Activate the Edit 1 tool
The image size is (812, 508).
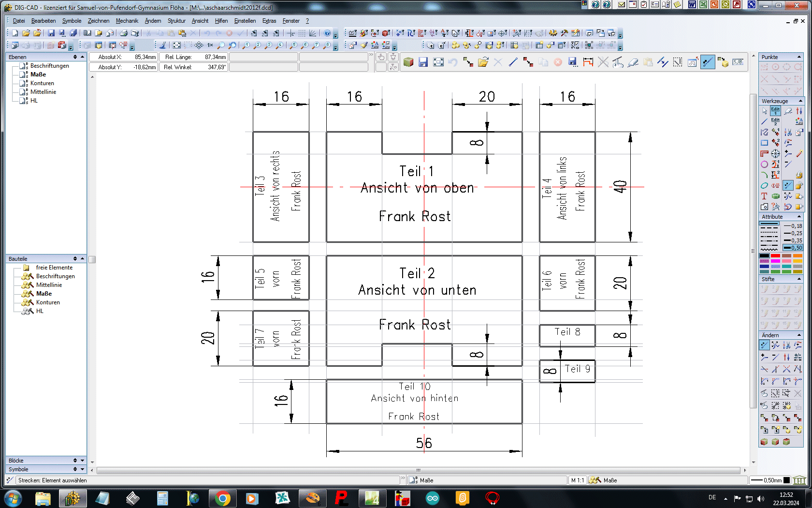click(x=775, y=111)
